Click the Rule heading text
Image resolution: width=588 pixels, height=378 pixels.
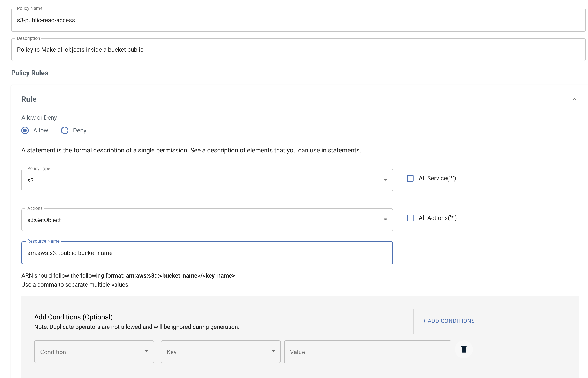pyautogui.click(x=29, y=99)
